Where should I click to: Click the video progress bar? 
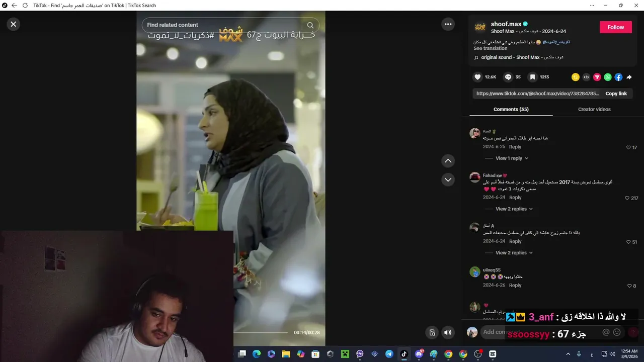261,332
